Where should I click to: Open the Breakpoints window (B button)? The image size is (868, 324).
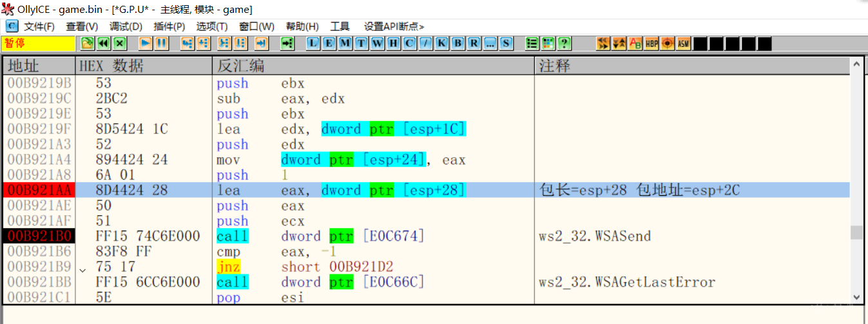point(458,43)
